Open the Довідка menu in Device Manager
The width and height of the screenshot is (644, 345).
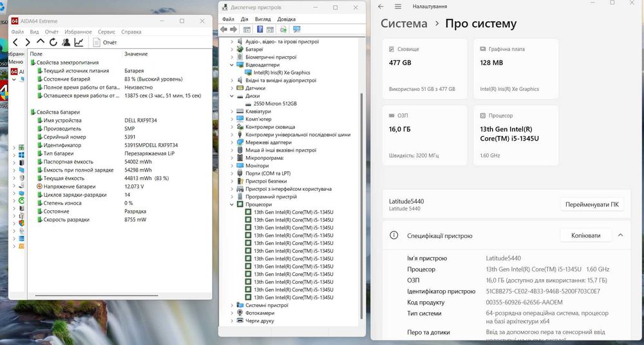(287, 19)
